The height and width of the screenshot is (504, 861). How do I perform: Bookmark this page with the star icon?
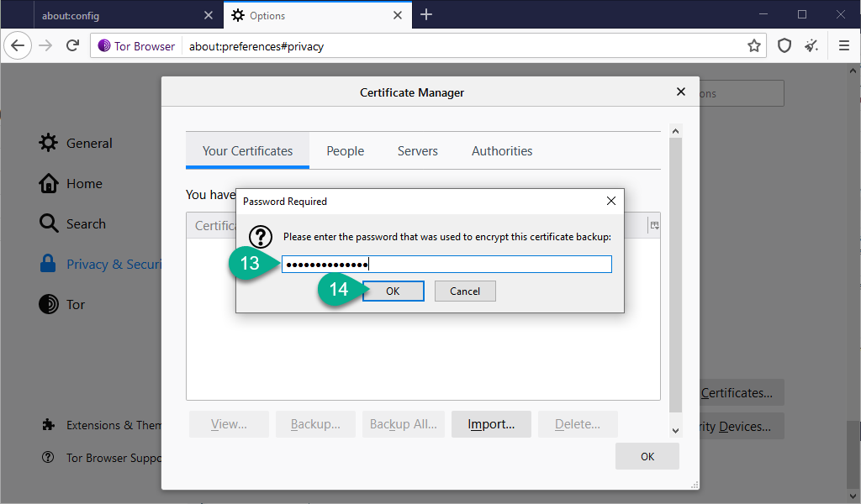click(753, 46)
